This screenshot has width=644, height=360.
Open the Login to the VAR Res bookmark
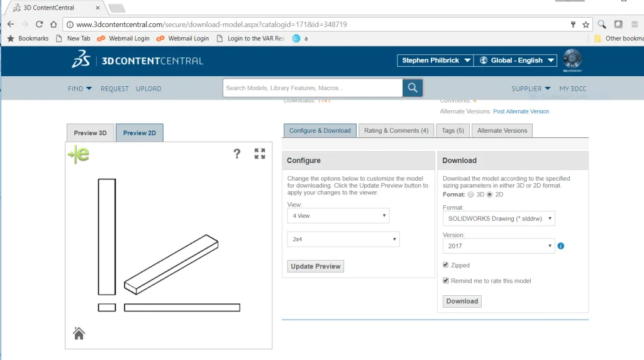point(250,38)
